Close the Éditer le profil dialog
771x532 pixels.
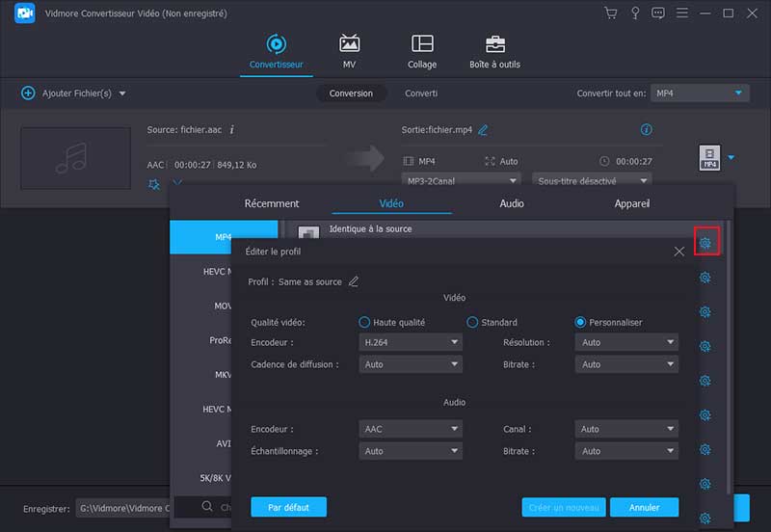coord(679,251)
